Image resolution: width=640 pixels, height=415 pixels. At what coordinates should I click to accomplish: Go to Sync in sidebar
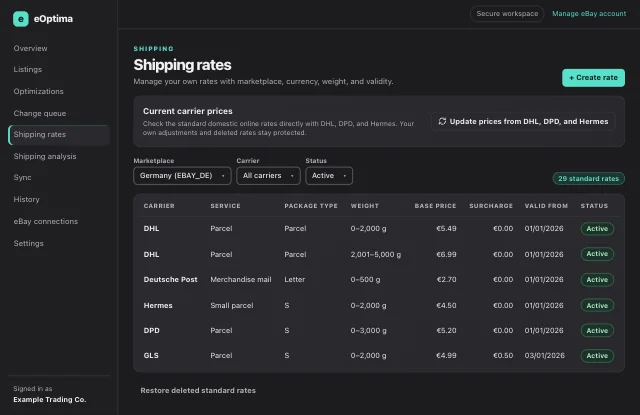tap(22, 178)
